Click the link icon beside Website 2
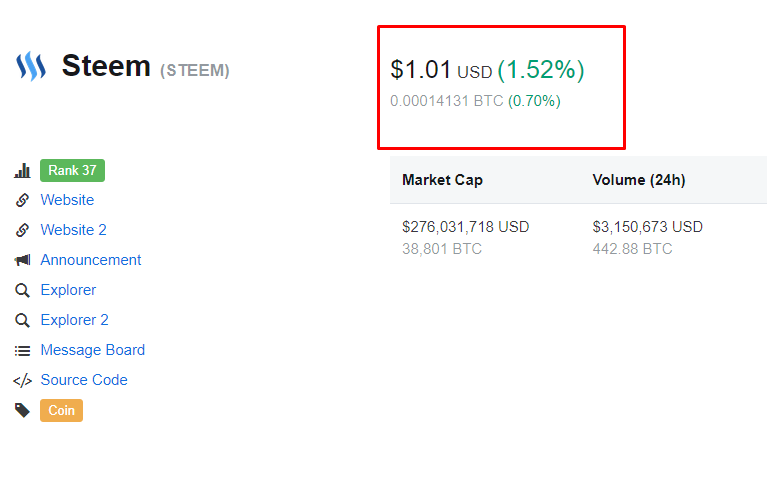Viewport: 767px width, 481px height. pos(22,230)
